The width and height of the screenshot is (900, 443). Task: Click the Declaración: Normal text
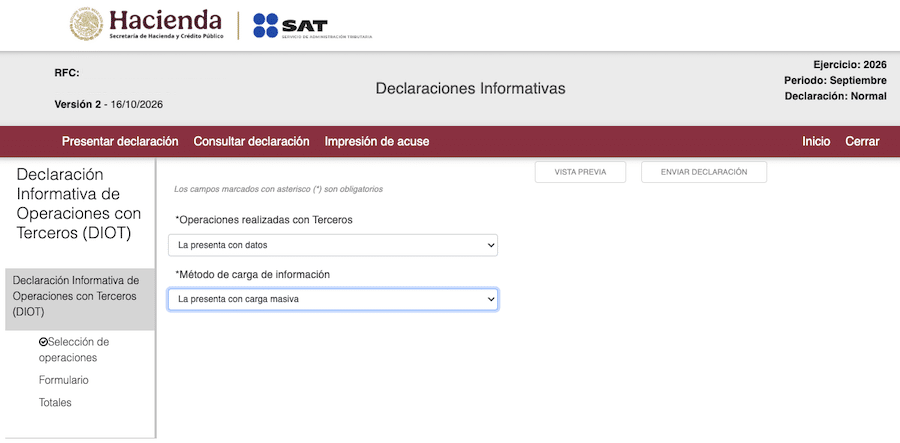836,96
